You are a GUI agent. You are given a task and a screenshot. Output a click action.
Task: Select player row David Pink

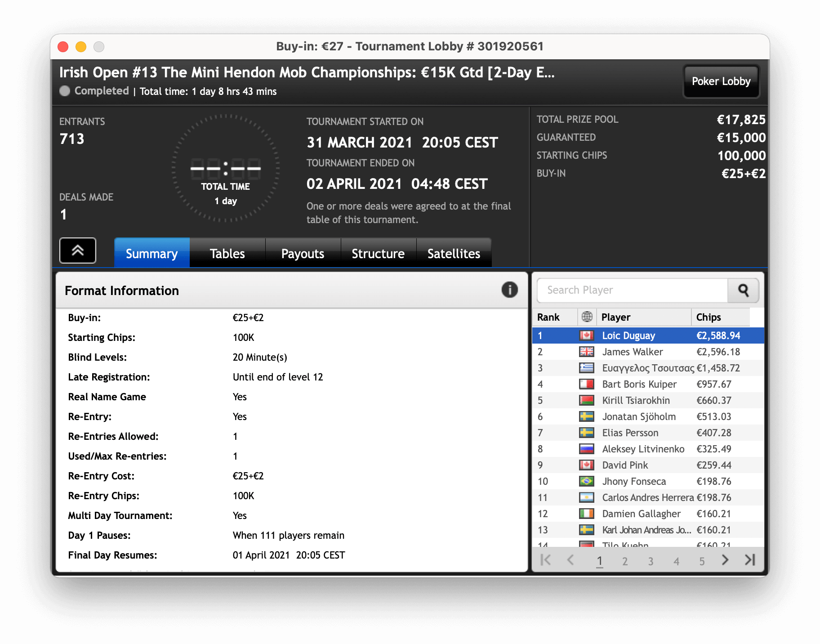(648, 465)
